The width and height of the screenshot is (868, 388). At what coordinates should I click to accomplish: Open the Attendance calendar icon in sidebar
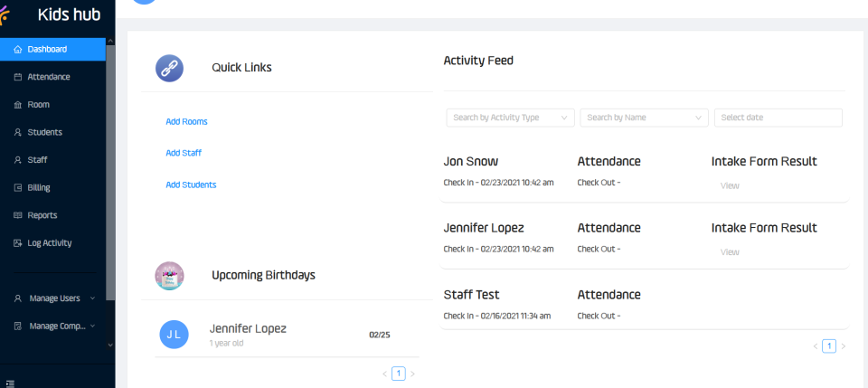click(18, 77)
